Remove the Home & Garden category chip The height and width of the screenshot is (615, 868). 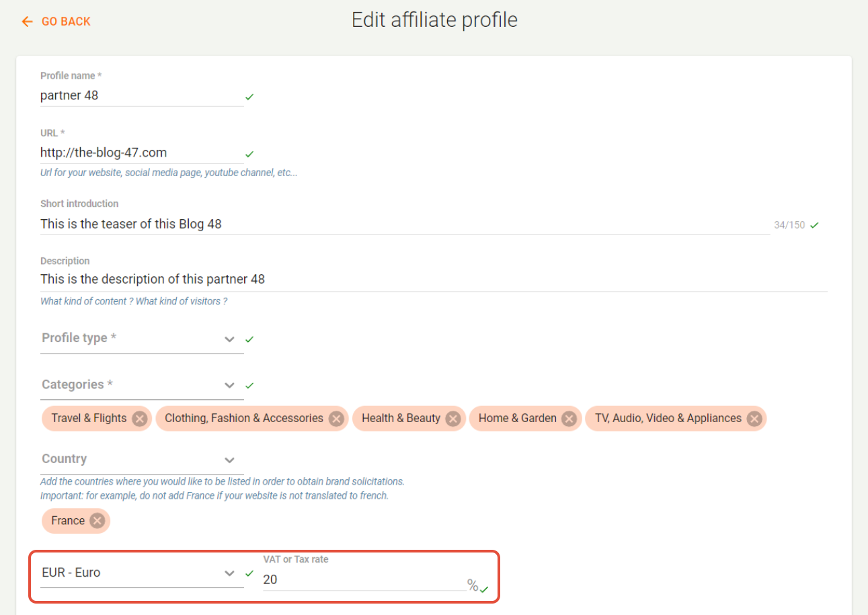pyautogui.click(x=569, y=419)
